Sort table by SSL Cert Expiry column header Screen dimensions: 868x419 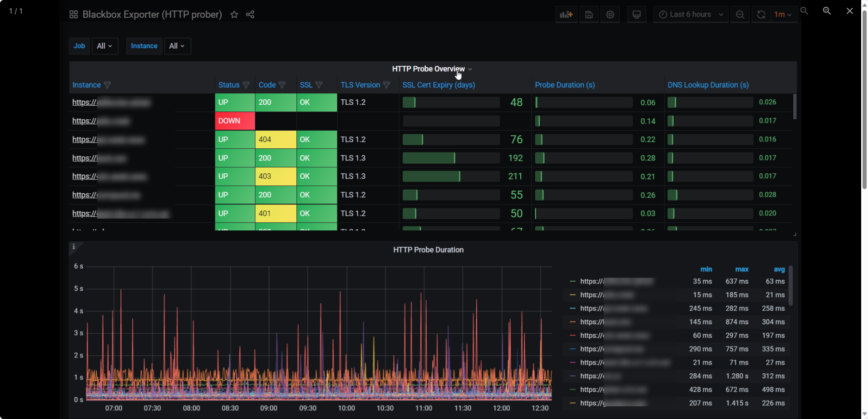point(439,85)
